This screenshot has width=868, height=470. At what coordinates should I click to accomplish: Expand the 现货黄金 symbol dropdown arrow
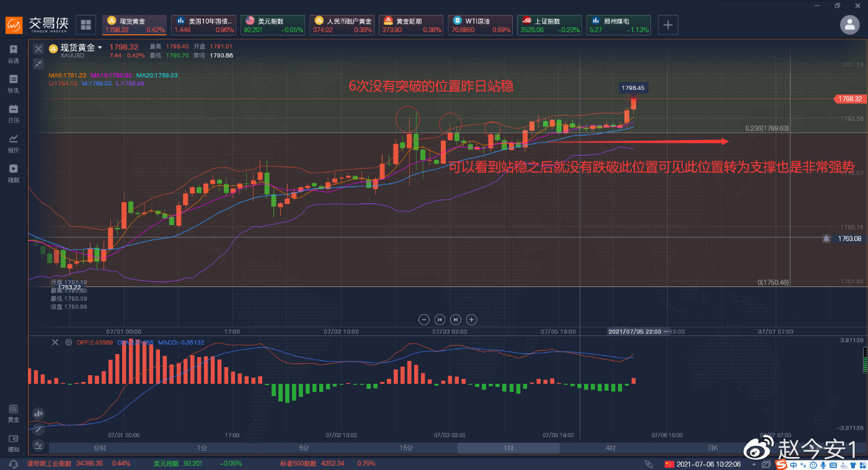click(100, 48)
